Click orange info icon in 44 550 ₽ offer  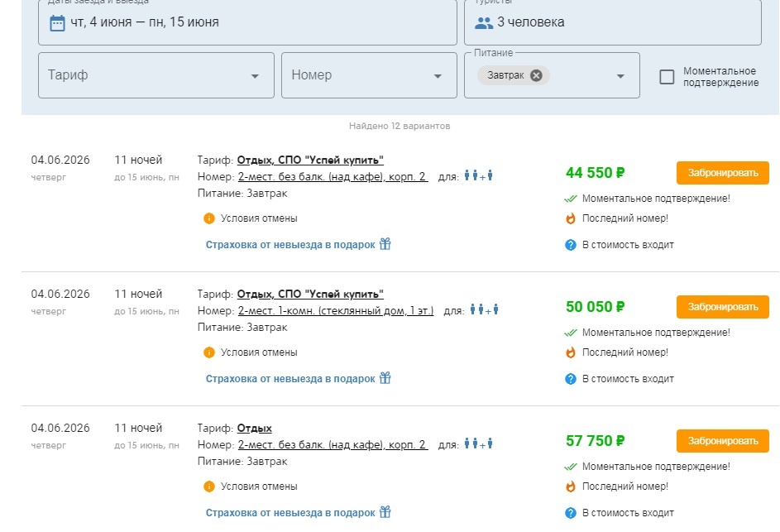[209, 218]
